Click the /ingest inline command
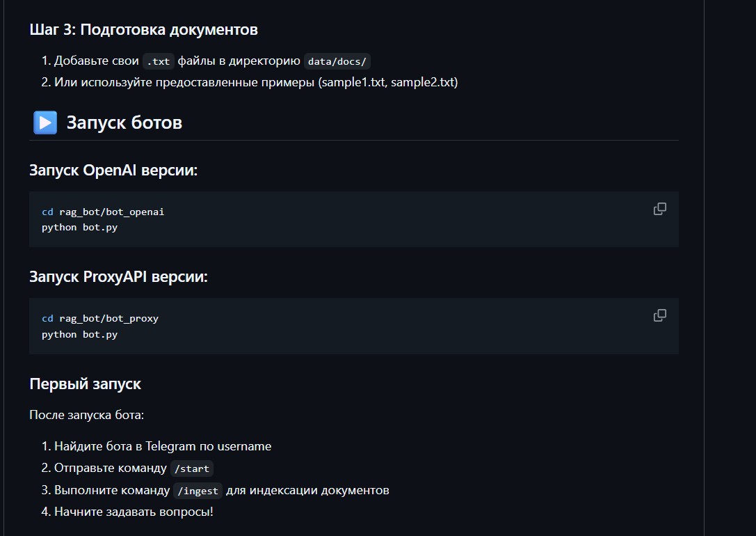The image size is (756, 536). [198, 491]
